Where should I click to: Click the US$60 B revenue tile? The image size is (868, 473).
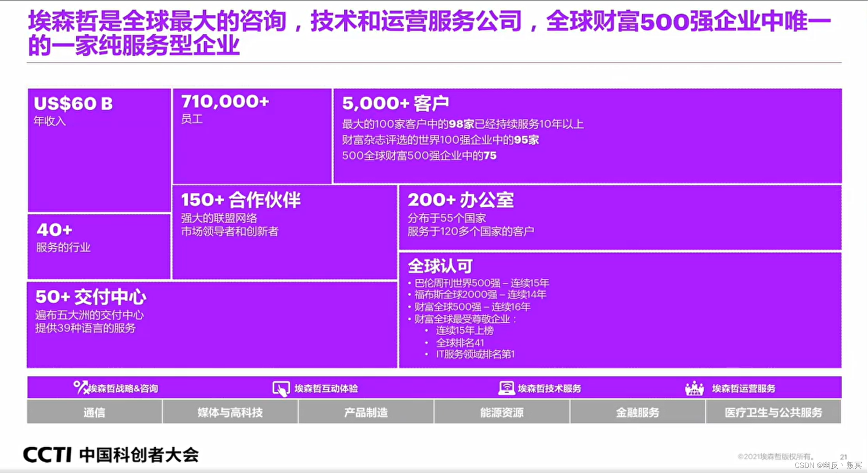tap(99, 150)
